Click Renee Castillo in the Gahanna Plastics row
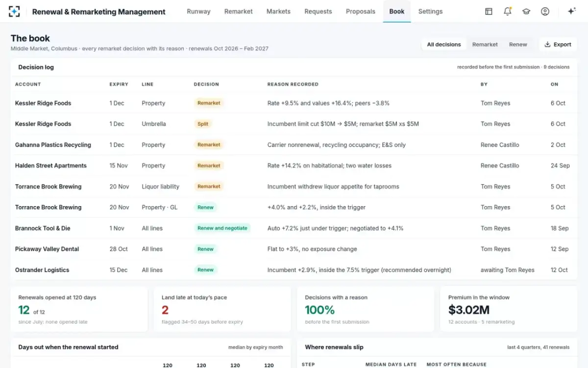The width and height of the screenshot is (588, 368). click(500, 145)
